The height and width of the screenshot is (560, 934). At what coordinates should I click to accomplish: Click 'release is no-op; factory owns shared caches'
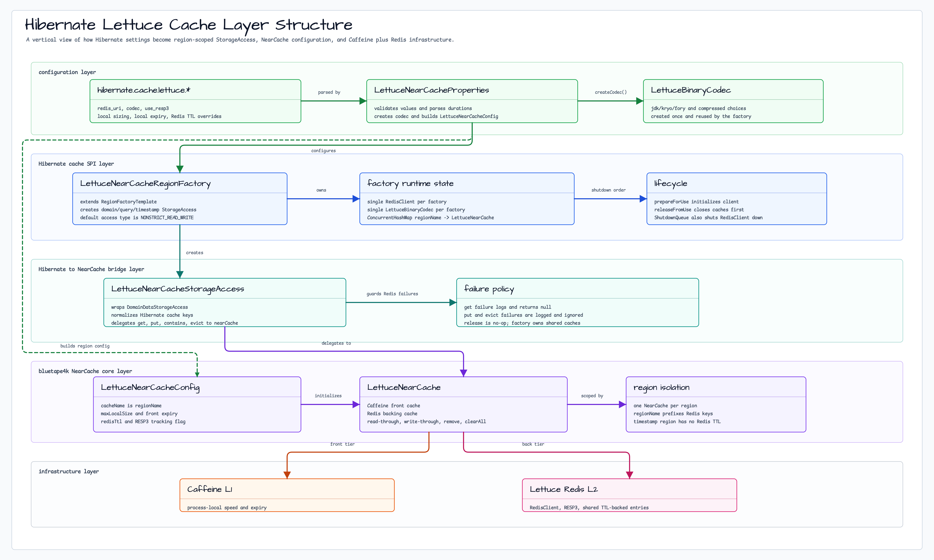(x=522, y=323)
